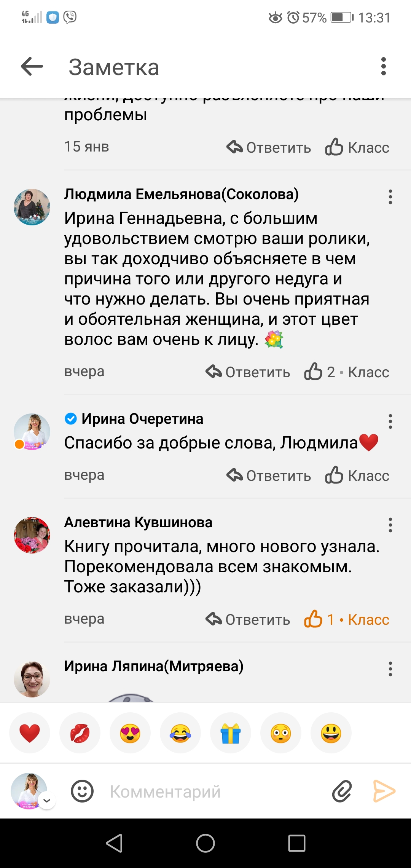This screenshot has height=868, width=411.
Task: Switch commenting profile via avatar chevron
Action: (47, 800)
